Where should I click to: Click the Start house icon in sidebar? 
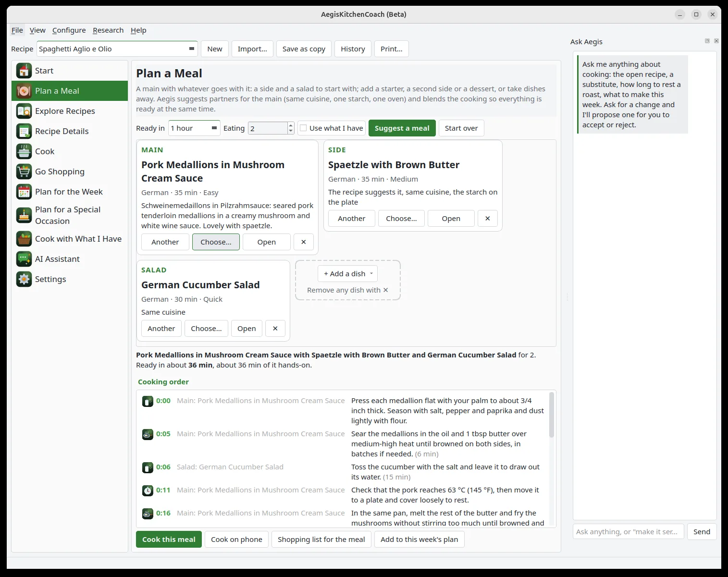click(24, 71)
